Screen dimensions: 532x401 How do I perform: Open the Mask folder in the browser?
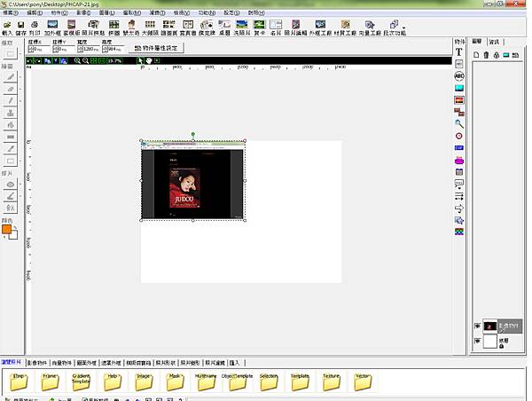(175, 382)
